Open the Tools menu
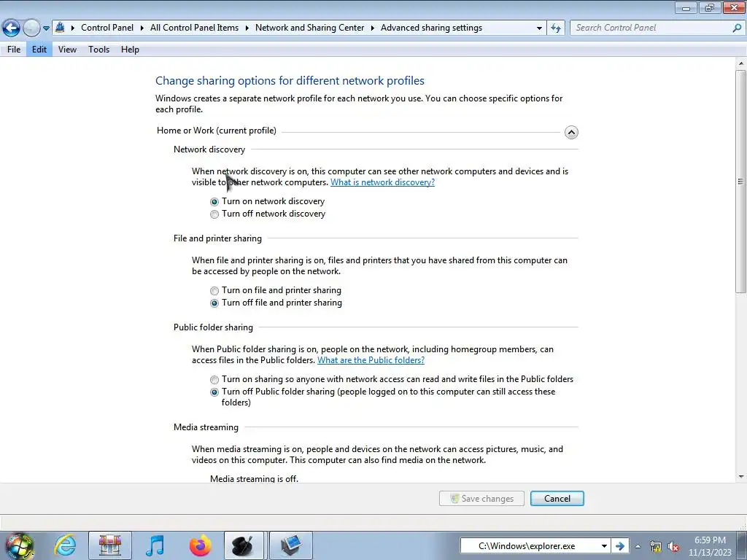Viewport: 747px width, 560px height. (98, 50)
